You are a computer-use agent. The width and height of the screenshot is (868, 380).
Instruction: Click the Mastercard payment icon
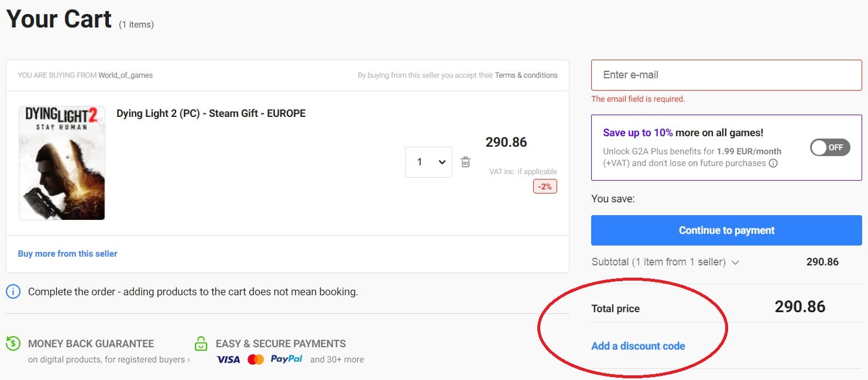(256, 360)
